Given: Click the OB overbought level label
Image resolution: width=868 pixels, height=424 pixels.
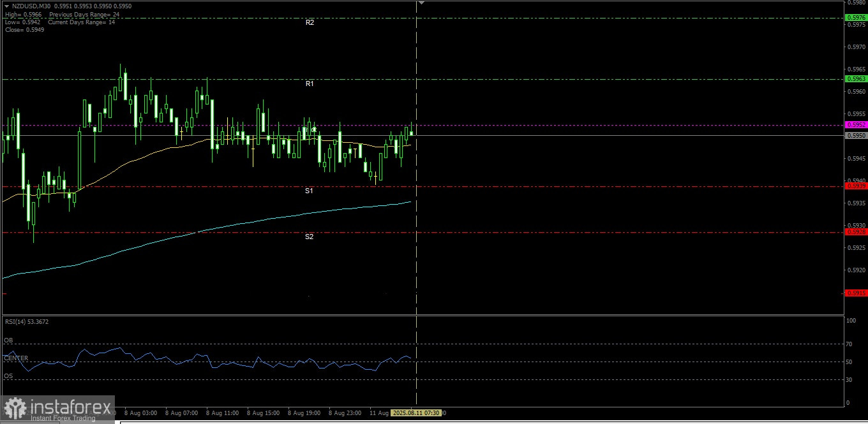Looking at the screenshot, I should pos(8,340).
